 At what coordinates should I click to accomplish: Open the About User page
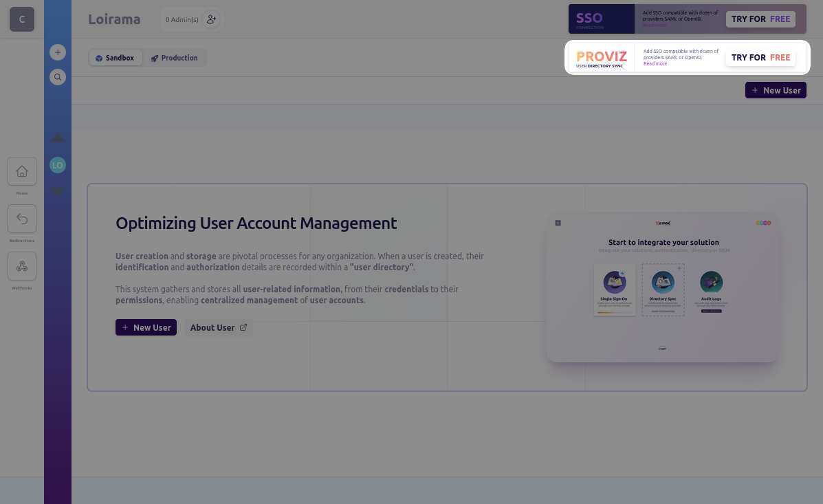[x=218, y=327]
